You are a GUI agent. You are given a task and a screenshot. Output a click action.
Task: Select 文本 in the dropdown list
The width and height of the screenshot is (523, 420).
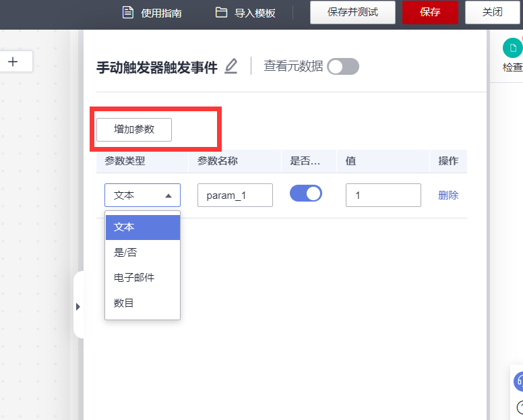tap(143, 227)
